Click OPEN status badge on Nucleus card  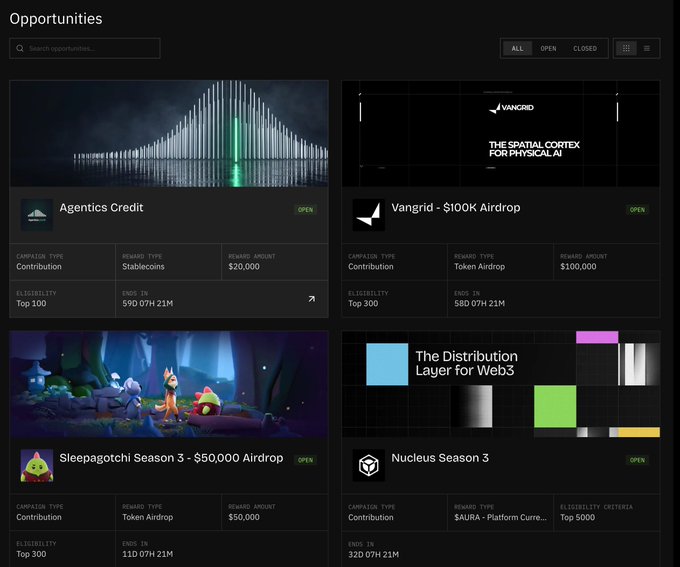pyautogui.click(x=637, y=460)
